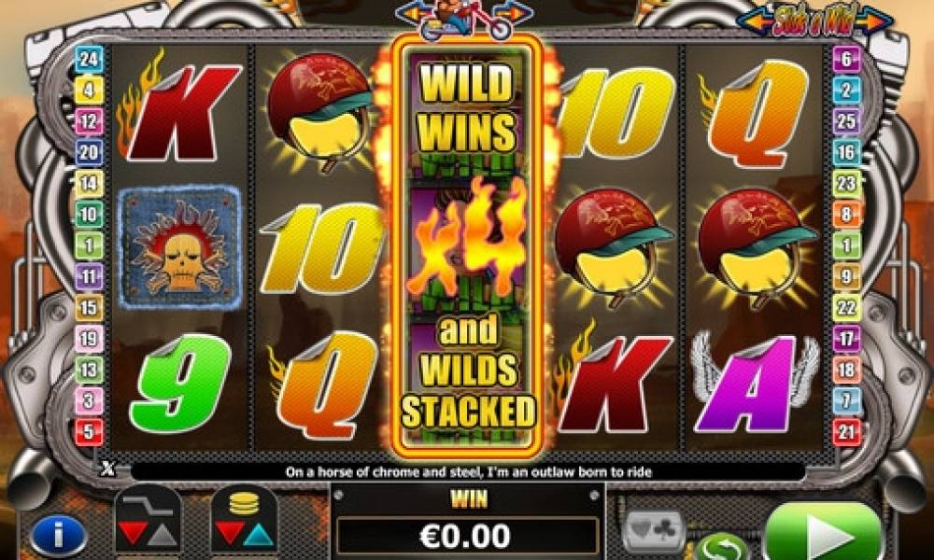934x560 pixels.
Task: Click the purple winged A symbol
Action: click(756, 382)
